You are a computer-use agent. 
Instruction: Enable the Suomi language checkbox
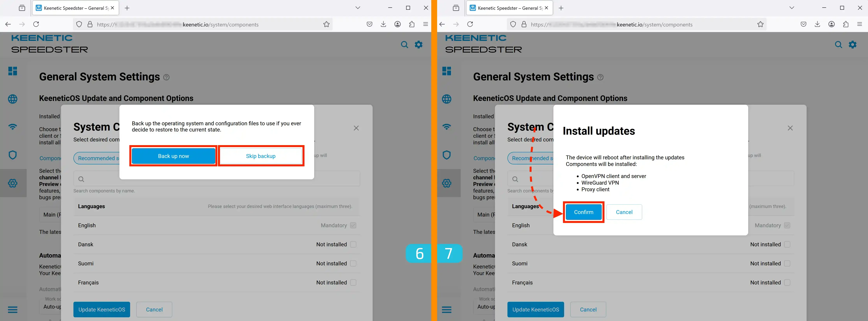point(353,263)
